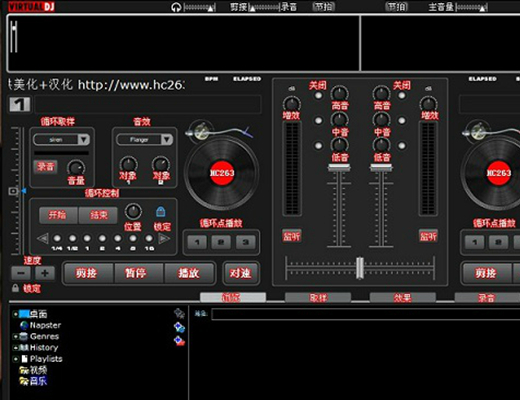Switch to the 浏览 tab
The height and width of the screenshot is (400, 520).
[x=233, y=297]
